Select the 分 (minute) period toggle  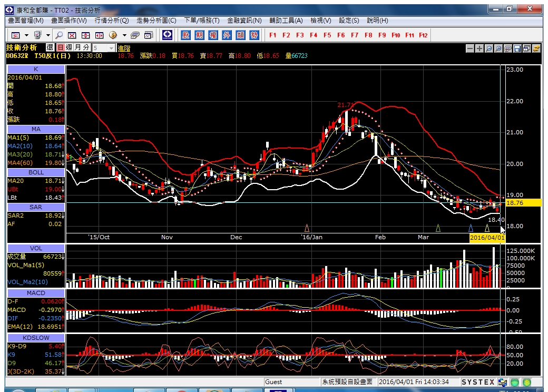point(86,47)
